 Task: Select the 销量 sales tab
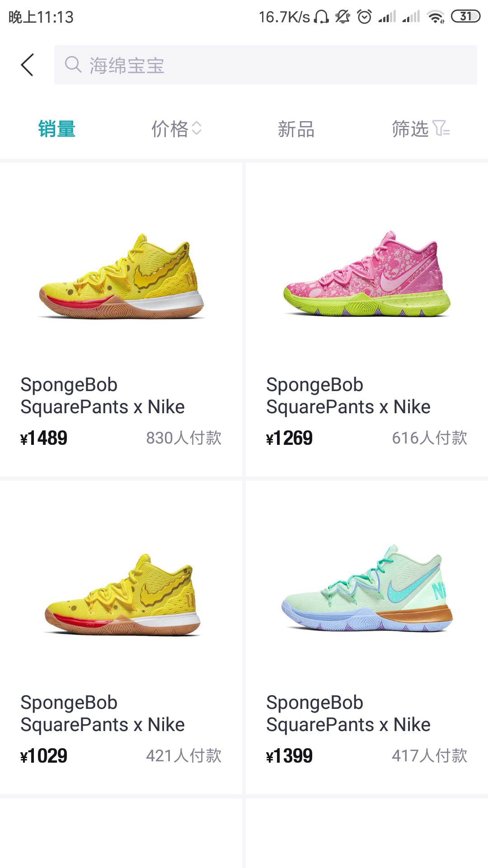point(56,129)
